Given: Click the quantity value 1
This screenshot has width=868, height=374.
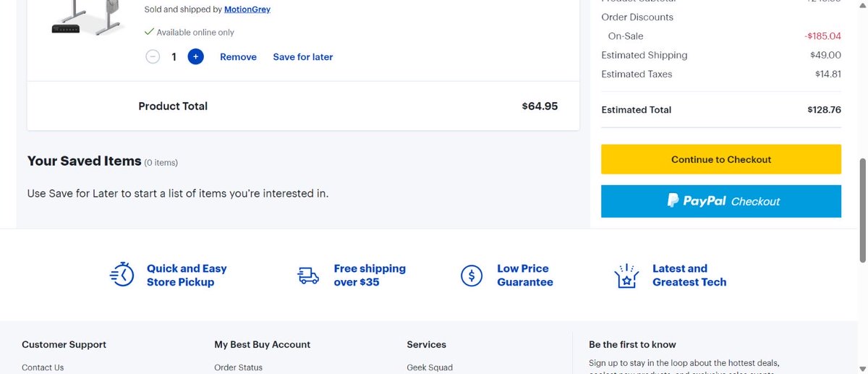Looking at the screenshot, I should pyautogui.click(x=174, y=56).
